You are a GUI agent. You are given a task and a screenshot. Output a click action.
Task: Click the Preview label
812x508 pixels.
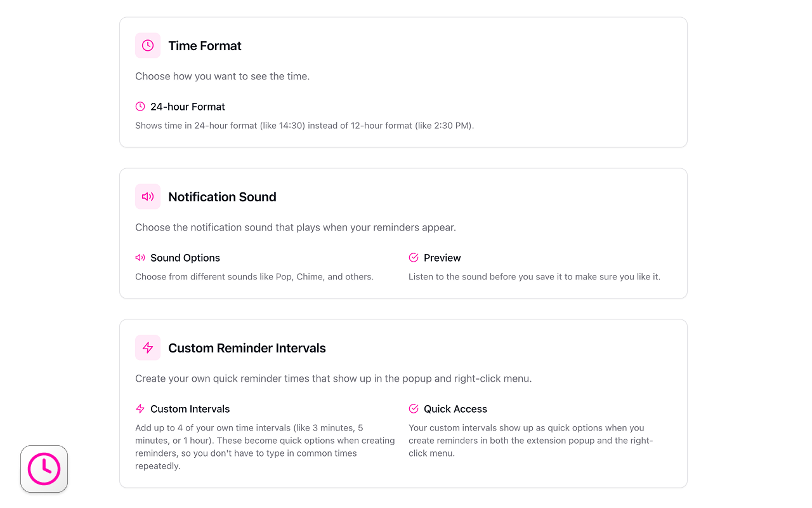(x=442, y=257)
